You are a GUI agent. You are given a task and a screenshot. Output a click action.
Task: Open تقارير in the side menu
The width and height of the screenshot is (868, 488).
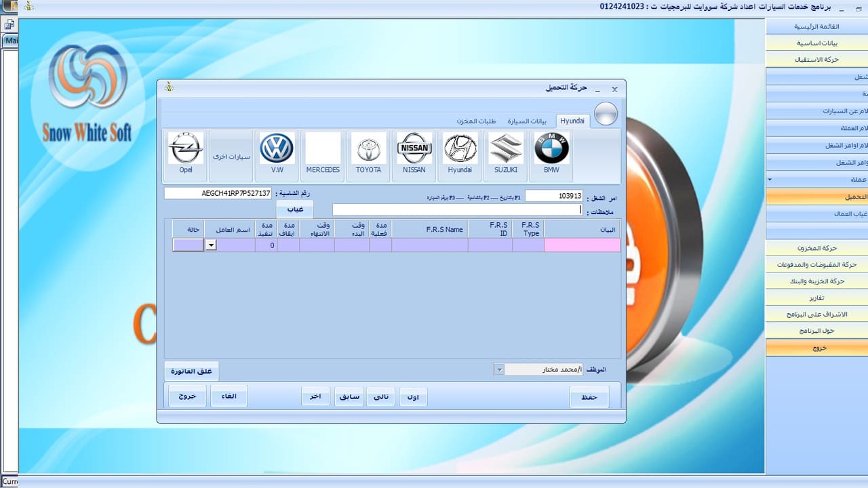(816, 298)
